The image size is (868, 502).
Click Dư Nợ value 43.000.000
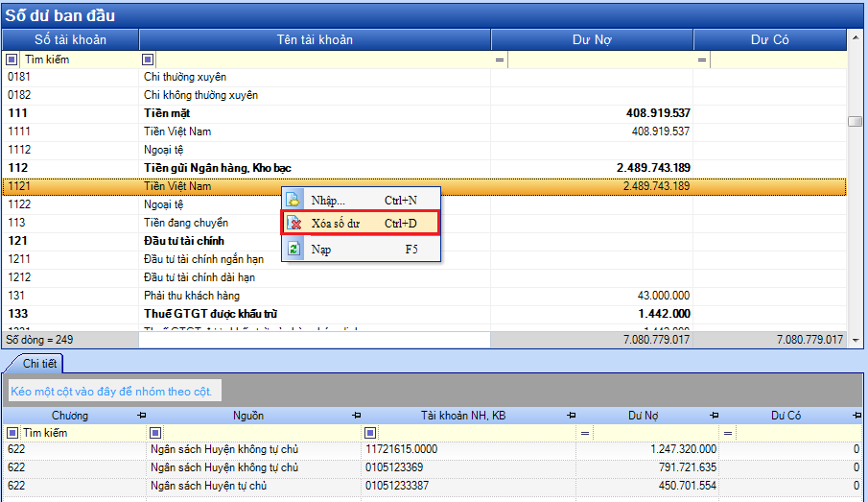pyautogui.click(x=663, y=296)
